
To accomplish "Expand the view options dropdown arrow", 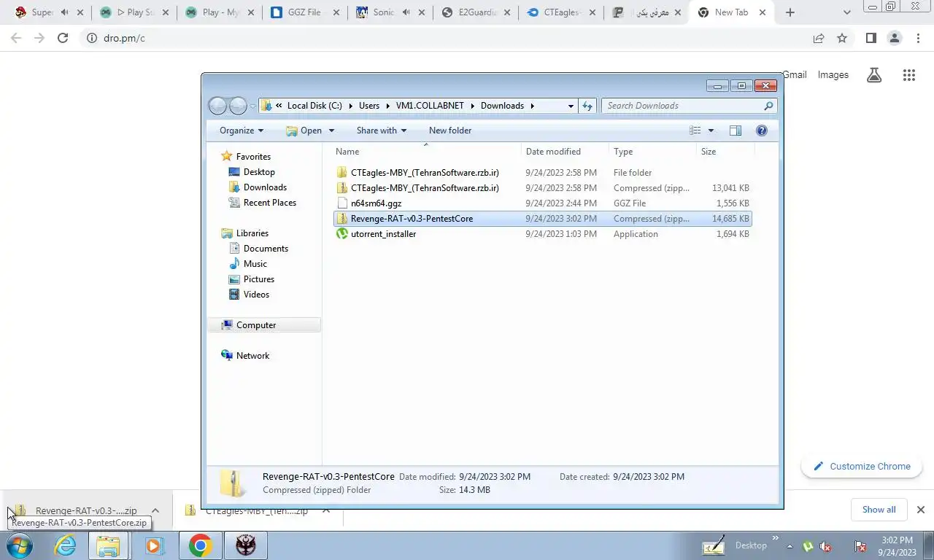I will coord(711,131).
